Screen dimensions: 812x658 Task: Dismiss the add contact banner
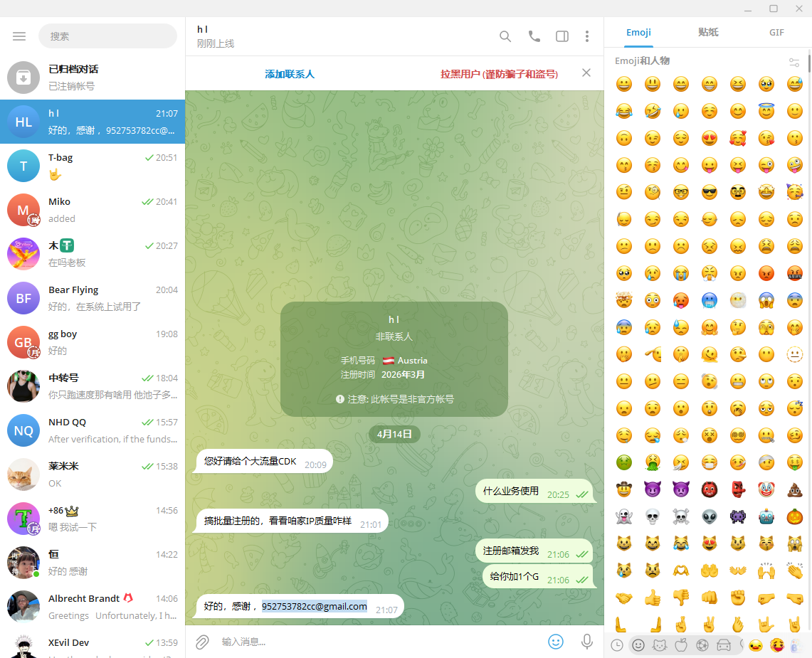586,73
